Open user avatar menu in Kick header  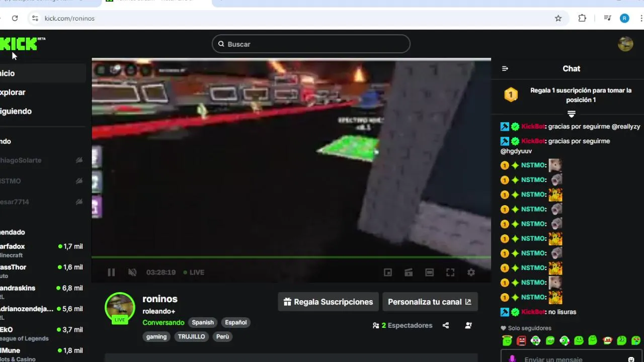625,44
